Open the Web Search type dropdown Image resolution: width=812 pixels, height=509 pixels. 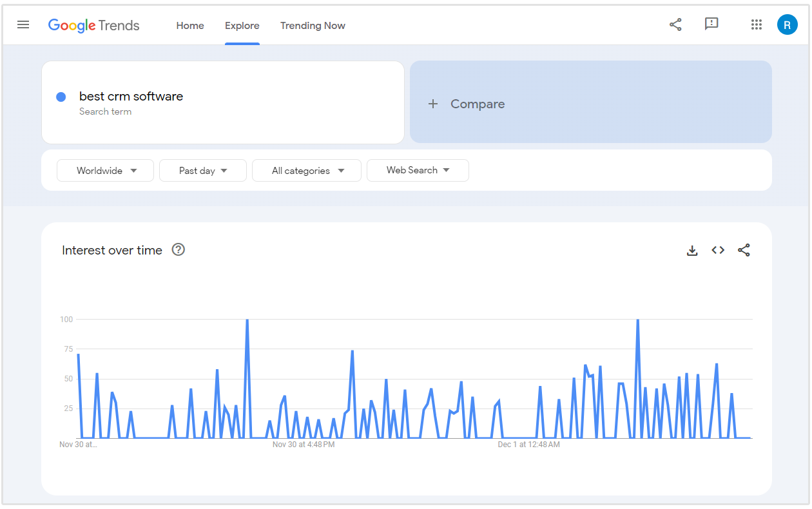pos(418,170)
